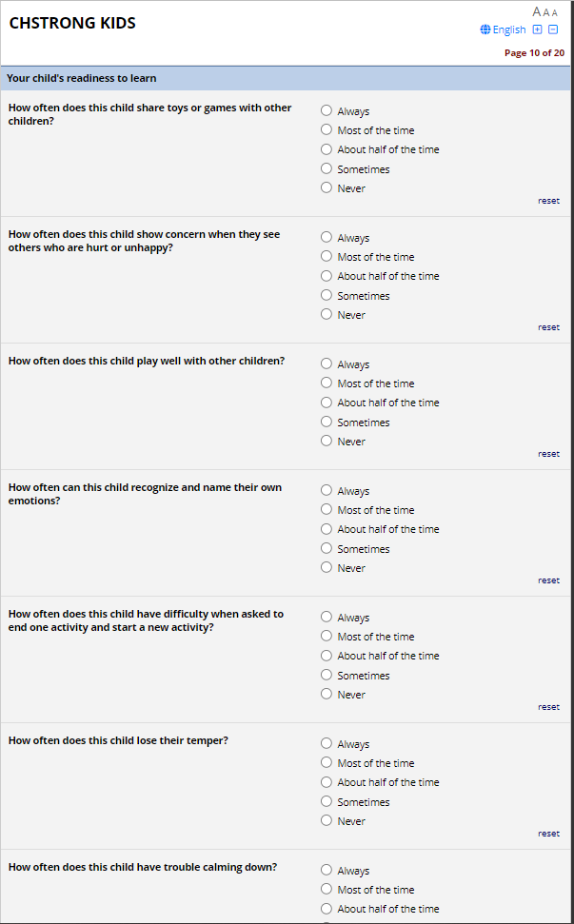Select 'Most of the time' for plays well
The width and height of the screenshot is (574, 924).
pos(327,383)
